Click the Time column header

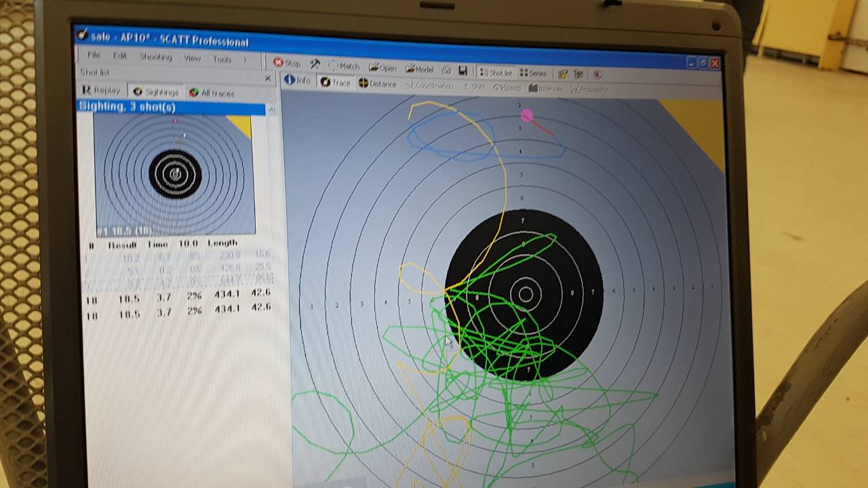[x=157, y=244]
